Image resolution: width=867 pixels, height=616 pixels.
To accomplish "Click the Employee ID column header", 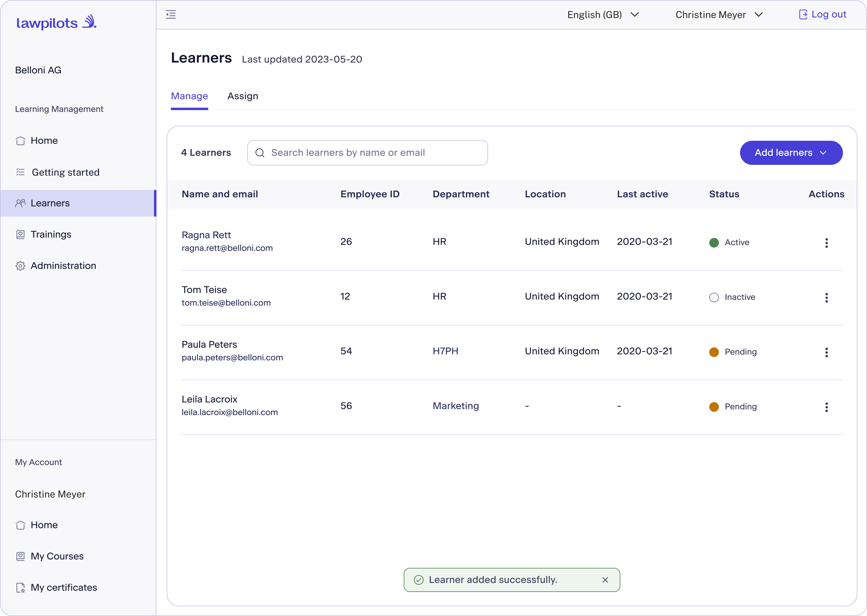I will click(370, 194).
